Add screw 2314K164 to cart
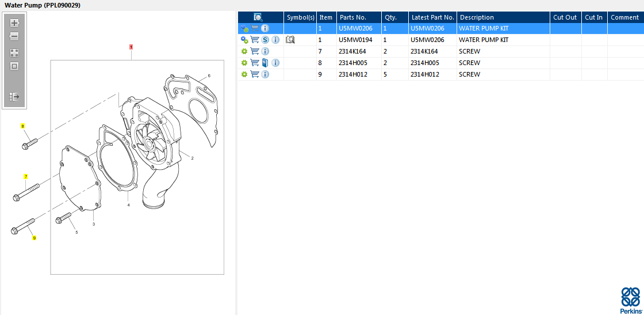The image size is (644, 315). coord(255,51)
